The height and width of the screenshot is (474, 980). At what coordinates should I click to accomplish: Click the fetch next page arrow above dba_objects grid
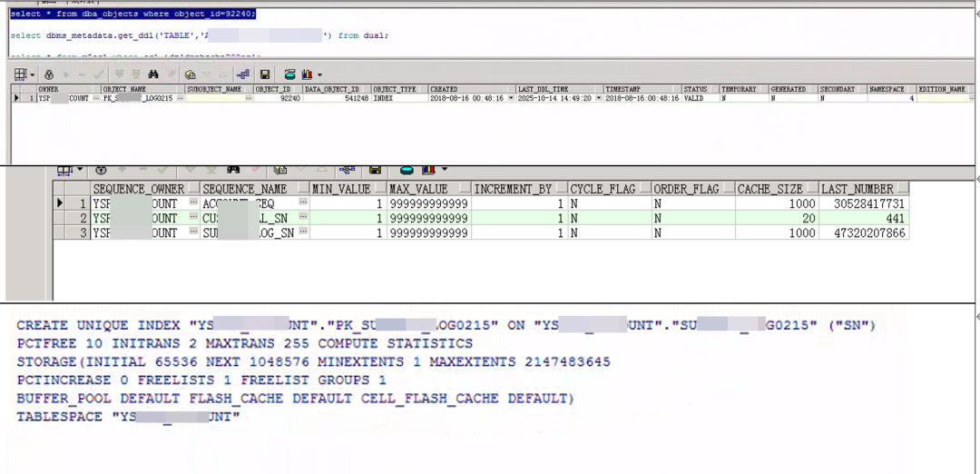120,74
